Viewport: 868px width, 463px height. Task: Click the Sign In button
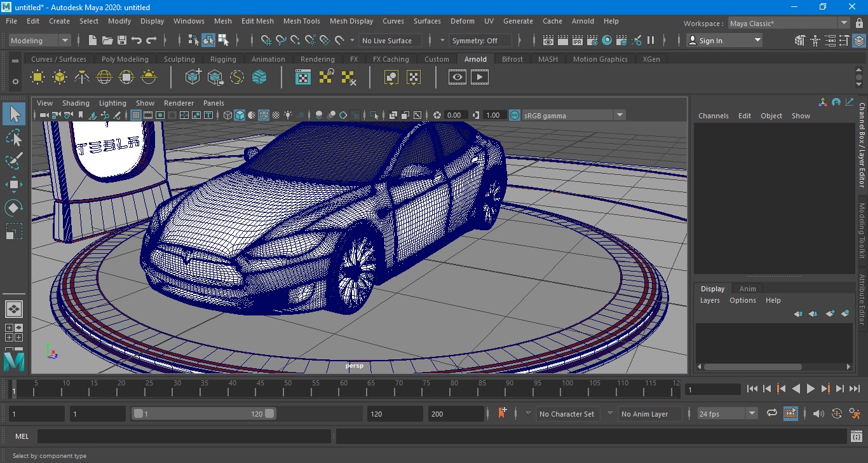tap(711, 41)
